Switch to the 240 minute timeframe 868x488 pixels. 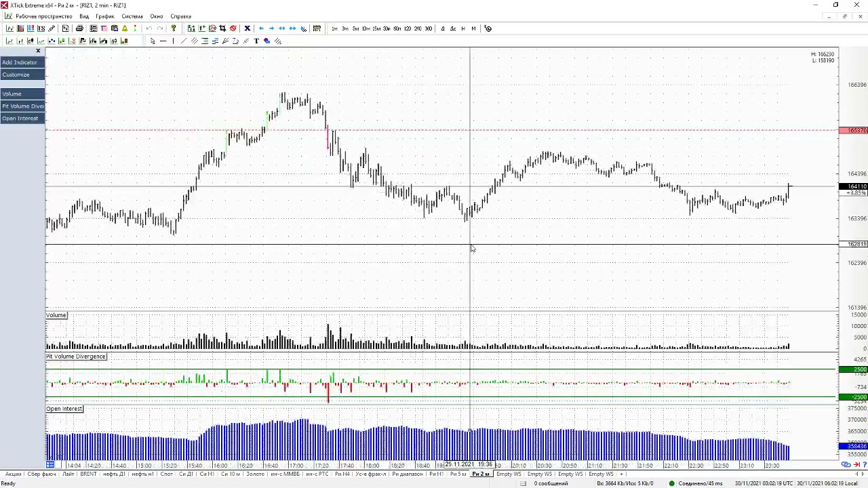(418, 28)
